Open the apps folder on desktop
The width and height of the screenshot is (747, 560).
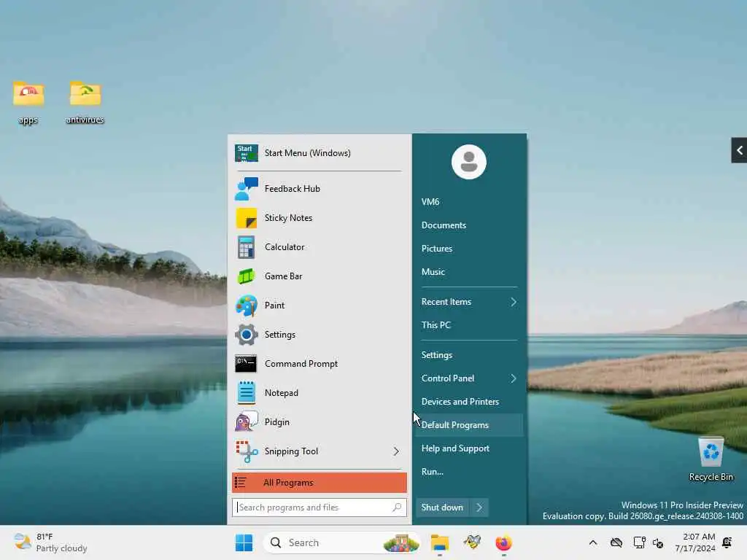28,102
